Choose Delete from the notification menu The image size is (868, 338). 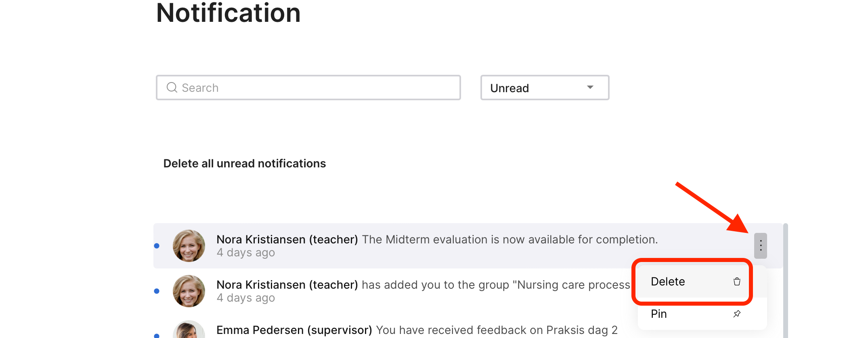tap(668, 281)
